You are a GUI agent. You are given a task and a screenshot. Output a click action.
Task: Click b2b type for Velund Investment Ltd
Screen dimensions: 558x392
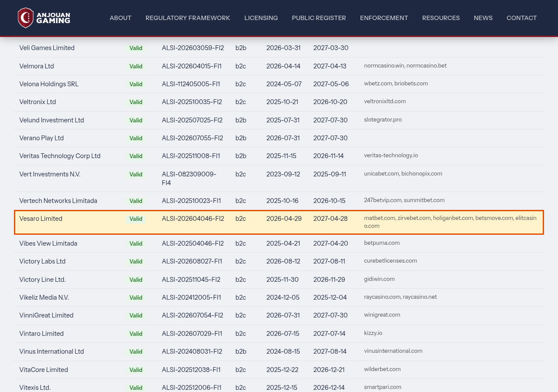[x=241, y=120]
